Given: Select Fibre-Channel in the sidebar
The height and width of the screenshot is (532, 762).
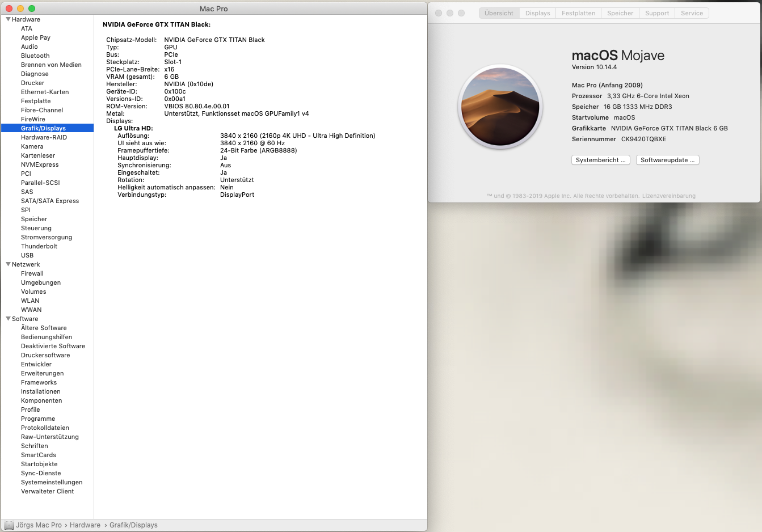Looking at the screenshot, I should [42, 110].
